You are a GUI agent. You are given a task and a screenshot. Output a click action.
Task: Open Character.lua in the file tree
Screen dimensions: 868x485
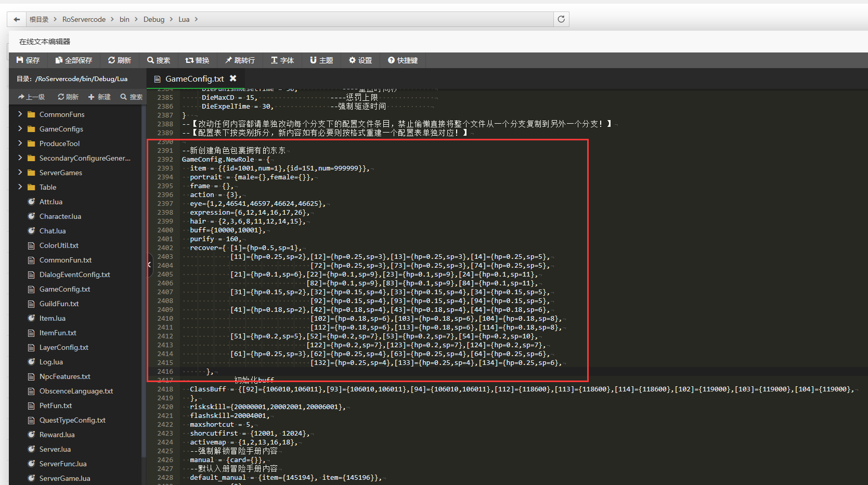click(x=60, y=216)
